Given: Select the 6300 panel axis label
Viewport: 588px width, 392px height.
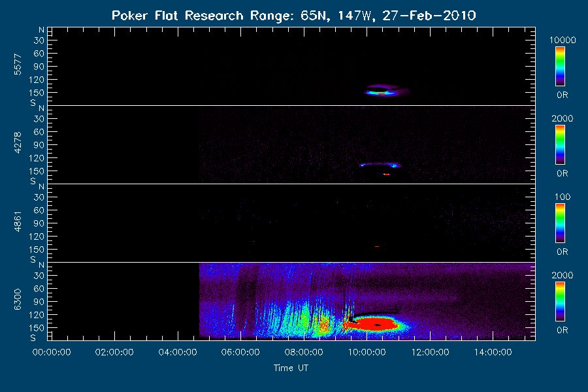Looking at the screenshot, I should tap(18, 300).
